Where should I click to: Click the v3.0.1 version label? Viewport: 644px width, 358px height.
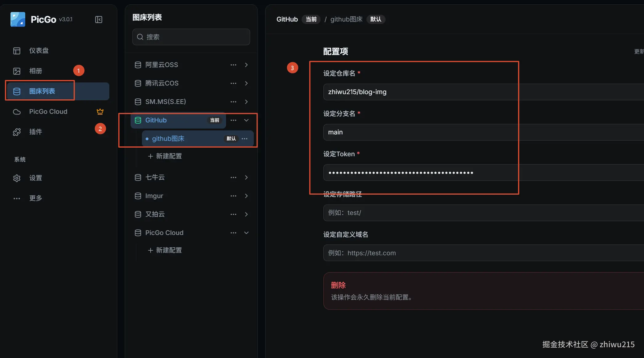66,19
